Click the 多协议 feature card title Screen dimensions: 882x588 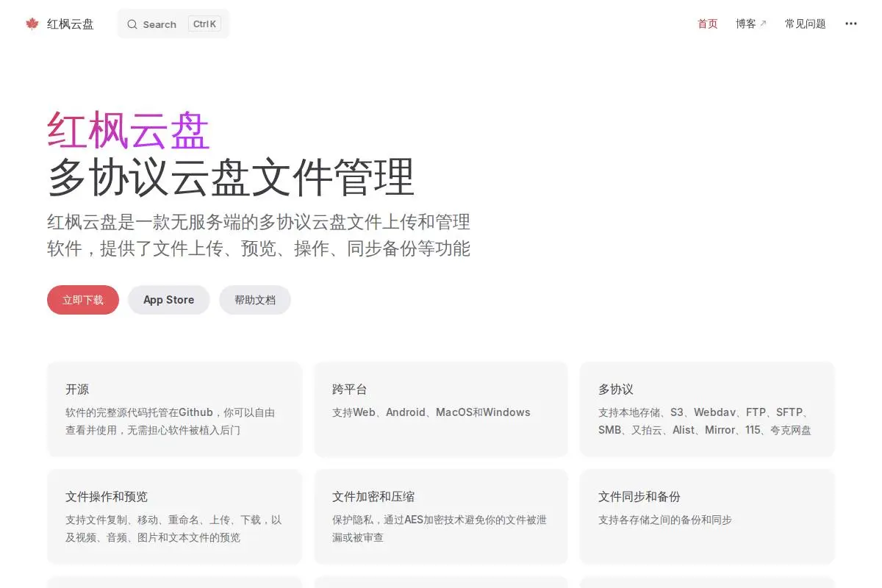pyautogui.click(x=616, y=390)
